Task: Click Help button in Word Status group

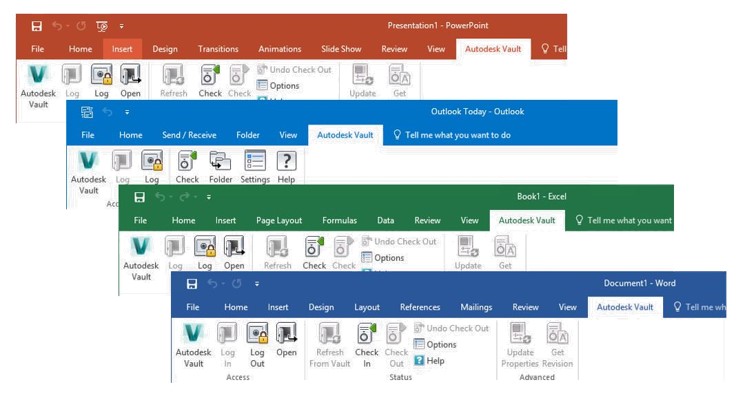Action: point(430,361)
